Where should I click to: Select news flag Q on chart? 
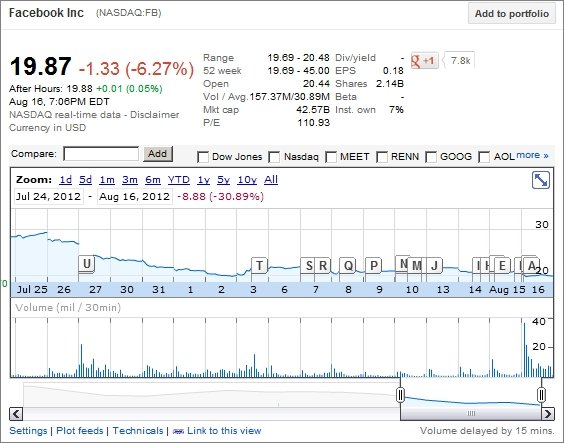[x=348, y=266]
